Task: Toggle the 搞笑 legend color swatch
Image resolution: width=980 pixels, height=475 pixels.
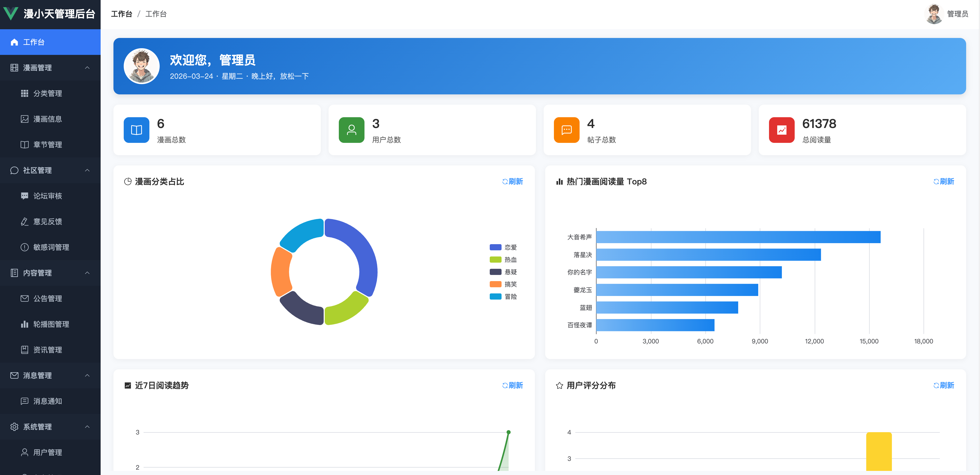Action: (x=495, y=284)
